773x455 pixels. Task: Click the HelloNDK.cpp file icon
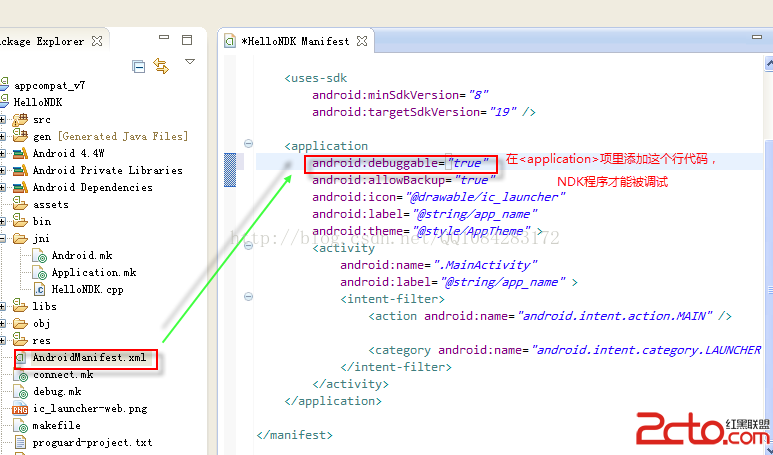point(39,289)
